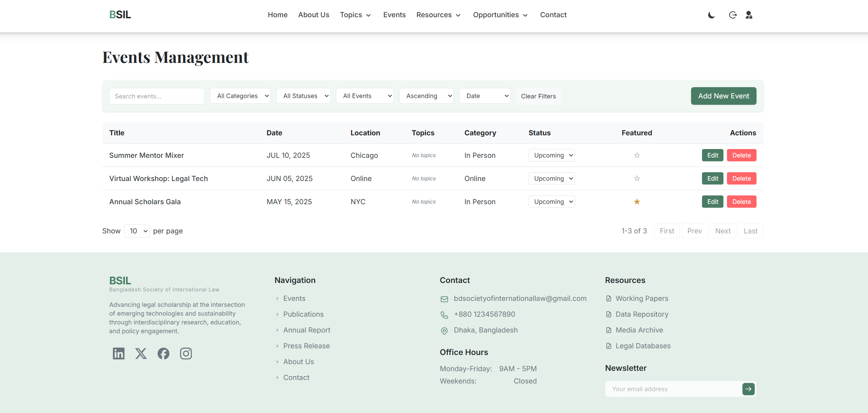
Task: Focus the Search events input field
Action: 157,96
